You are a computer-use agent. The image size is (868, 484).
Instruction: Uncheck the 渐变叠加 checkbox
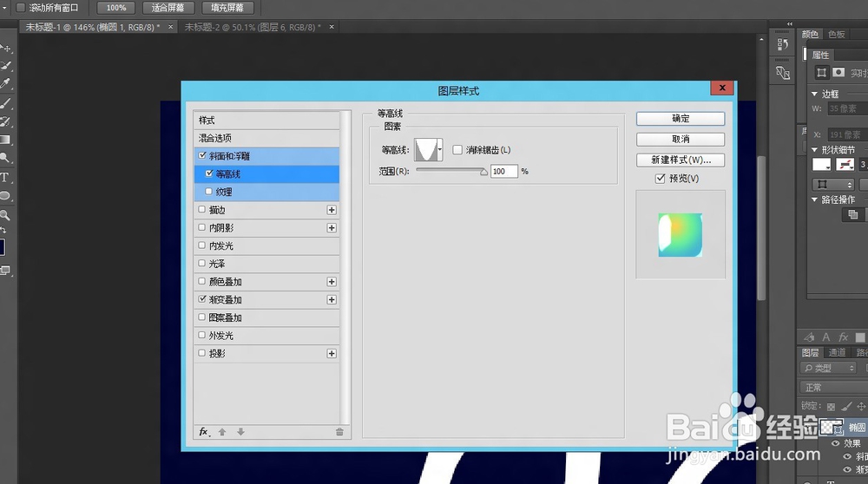click(x=202, y=298)
